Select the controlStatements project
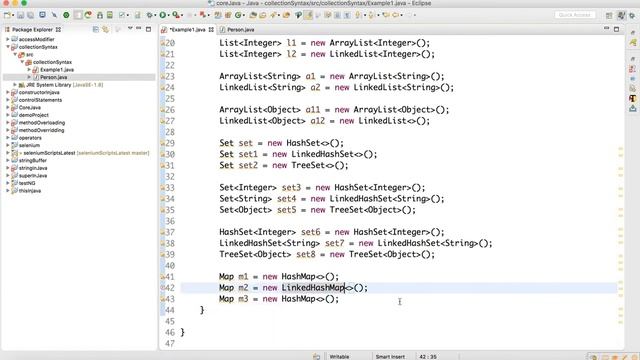640x360 pixels. (40, 100)
